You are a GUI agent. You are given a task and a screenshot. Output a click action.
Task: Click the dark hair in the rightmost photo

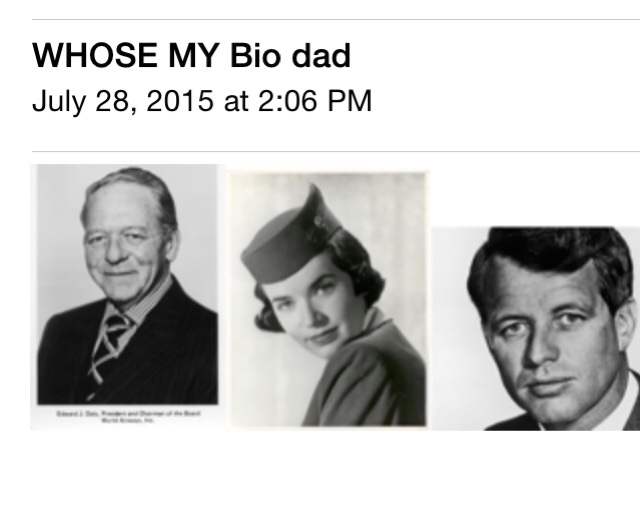[x=547, y=253]
